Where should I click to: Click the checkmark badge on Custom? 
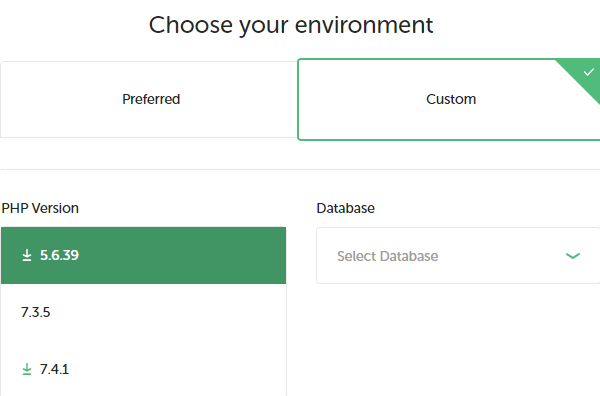[588, 72]
